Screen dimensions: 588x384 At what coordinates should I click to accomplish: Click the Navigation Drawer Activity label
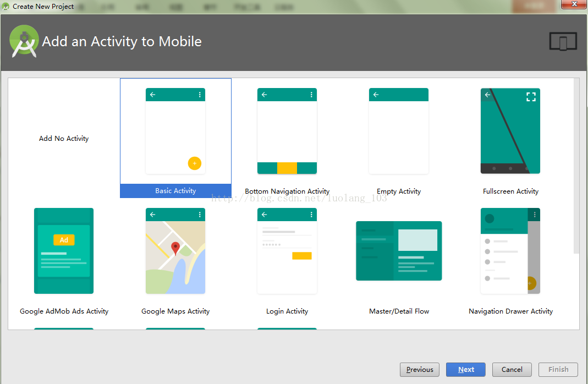pyautogui.click(x=511, y=311)
